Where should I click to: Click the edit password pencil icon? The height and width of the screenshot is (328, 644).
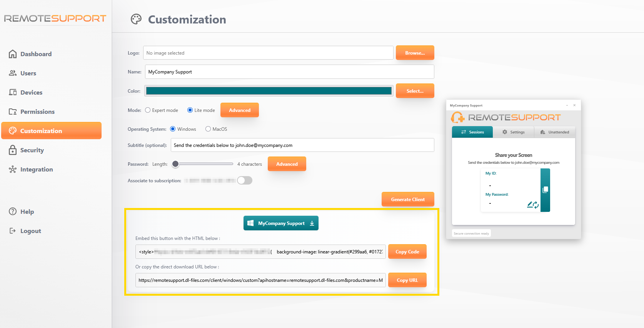point(530,204)
